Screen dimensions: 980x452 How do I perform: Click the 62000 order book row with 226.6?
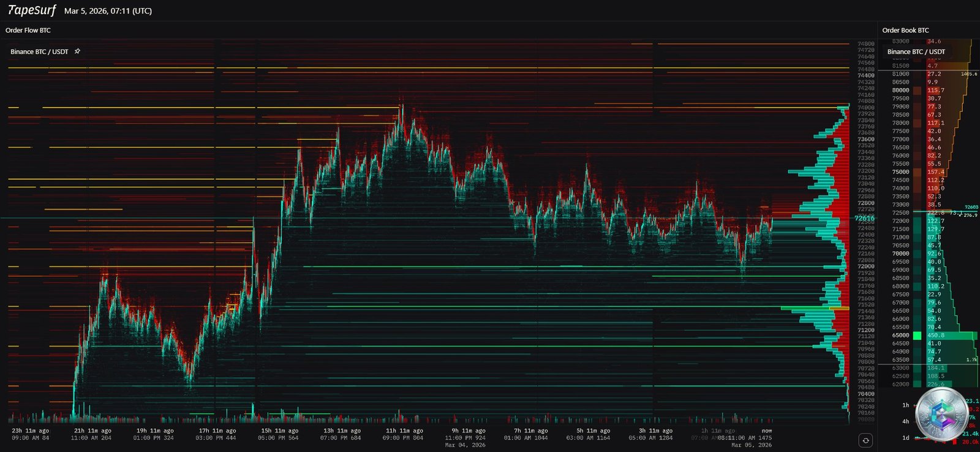tap(929, 384)
